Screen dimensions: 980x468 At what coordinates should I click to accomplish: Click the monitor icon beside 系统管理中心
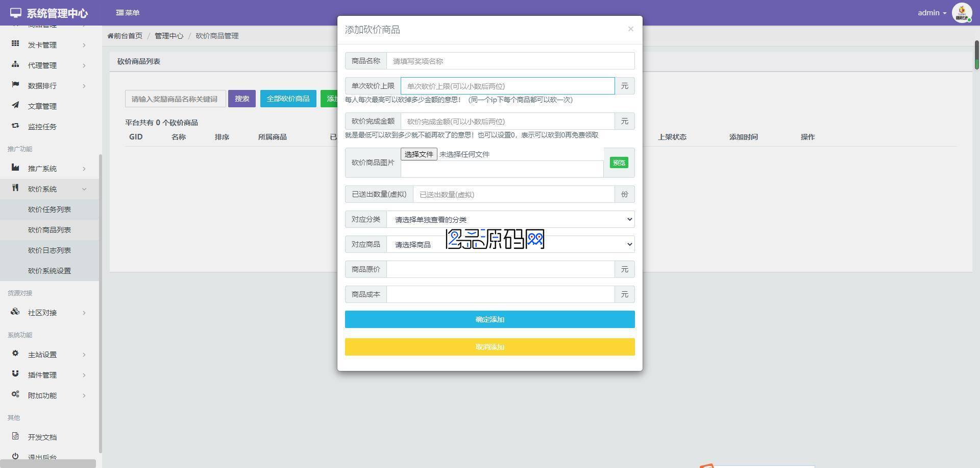(x=16, y=13)
